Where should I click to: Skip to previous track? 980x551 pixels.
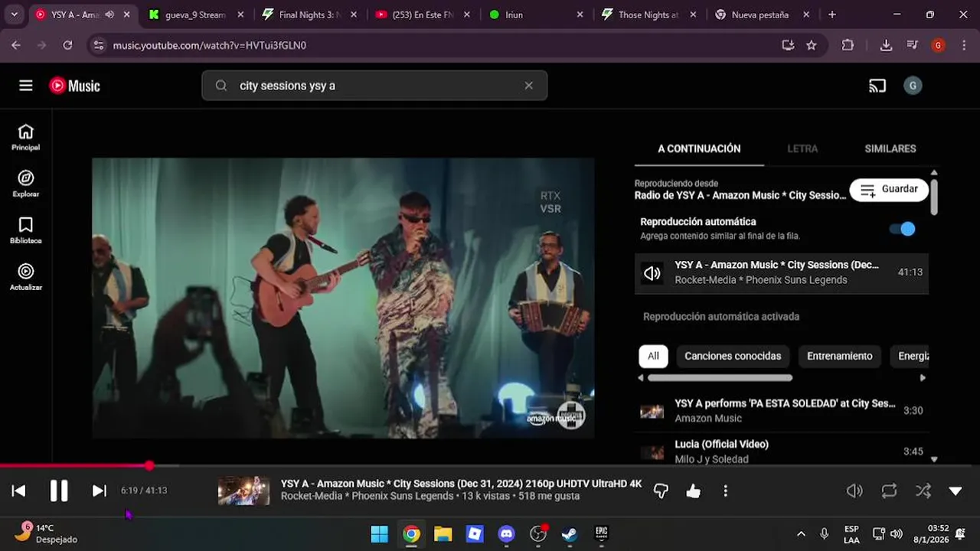coord(19,491)
